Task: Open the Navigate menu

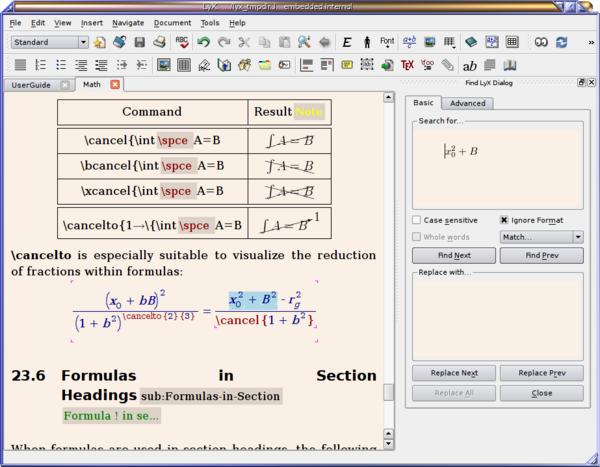Action: (127, 22)
